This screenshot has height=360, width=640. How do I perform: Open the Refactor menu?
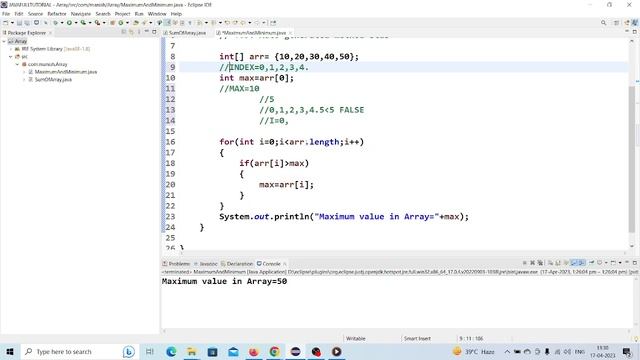point(57,14)
